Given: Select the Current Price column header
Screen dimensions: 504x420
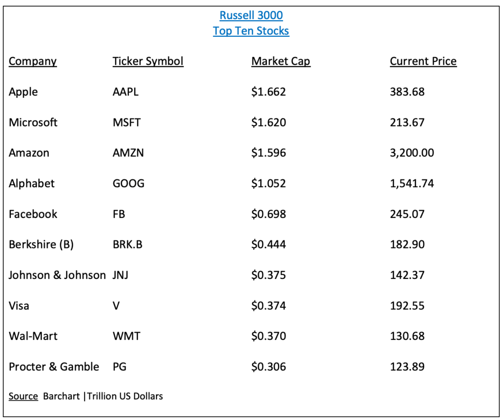Looking at the screenshot, I should pos(423,61).
